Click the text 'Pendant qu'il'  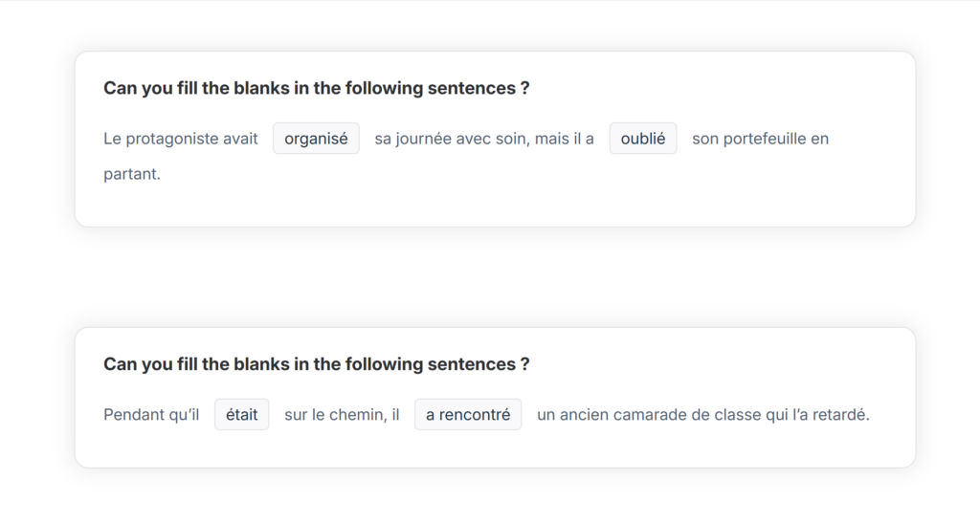point(151,415)
